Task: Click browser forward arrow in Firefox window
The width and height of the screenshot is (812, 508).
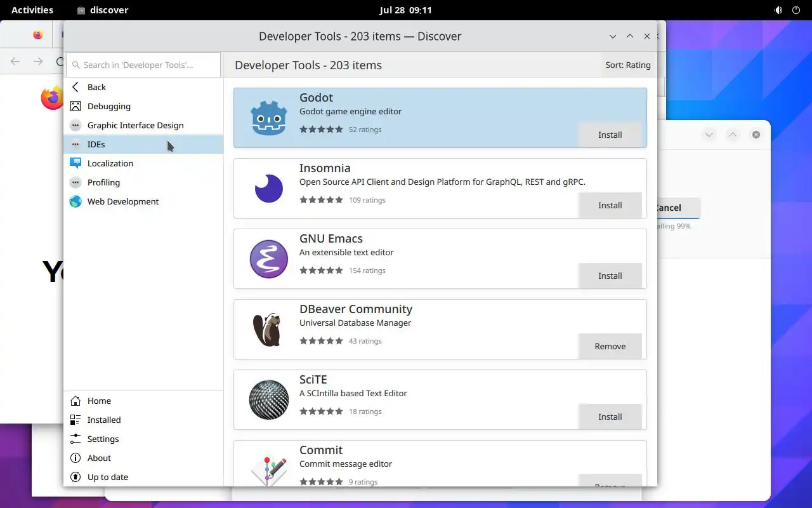Action: [x=38, y=61]
